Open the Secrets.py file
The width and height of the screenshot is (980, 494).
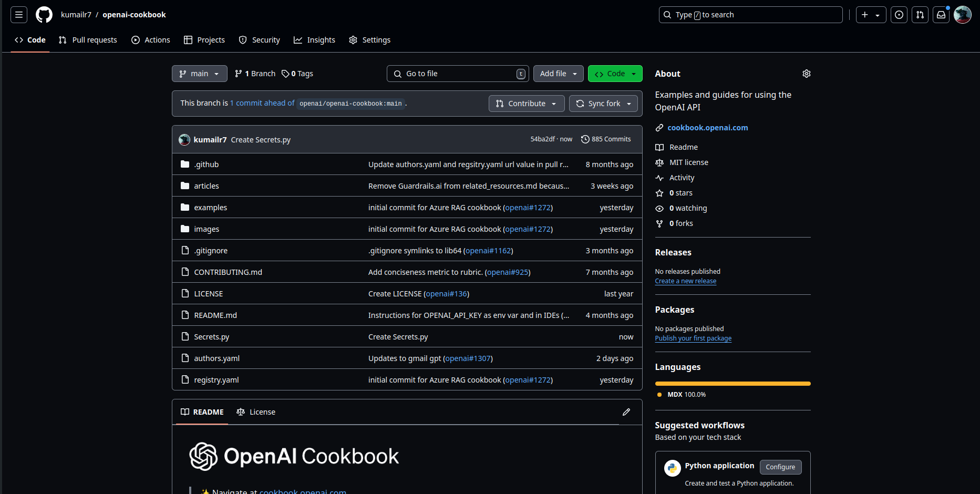click(211, 337)
